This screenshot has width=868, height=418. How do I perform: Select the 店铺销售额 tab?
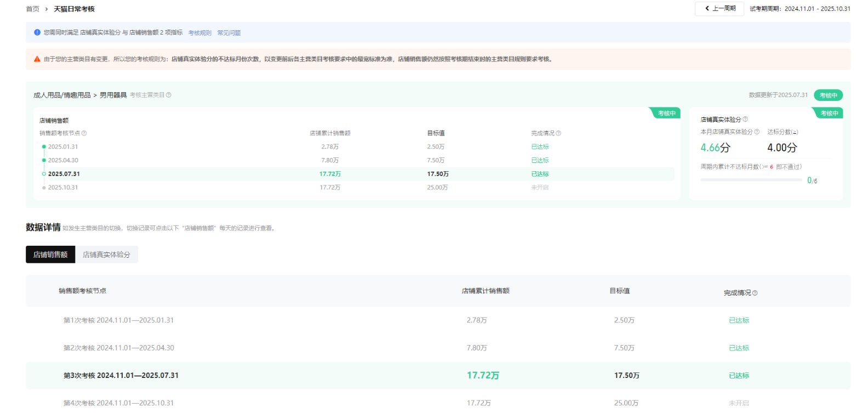click(x=50, y=255)
